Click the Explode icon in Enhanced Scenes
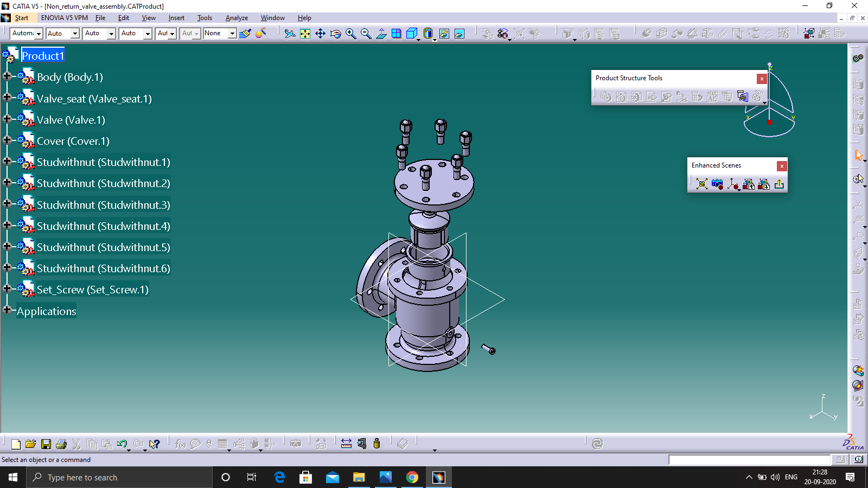This screenshot has width=868, height=488. coord(702,184)
